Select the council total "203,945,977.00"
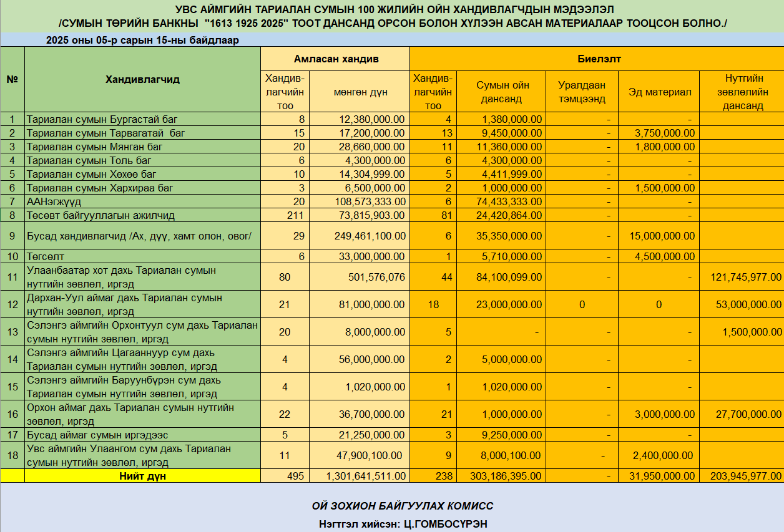Viewport: 784px width, 532px height. [745, 476]
